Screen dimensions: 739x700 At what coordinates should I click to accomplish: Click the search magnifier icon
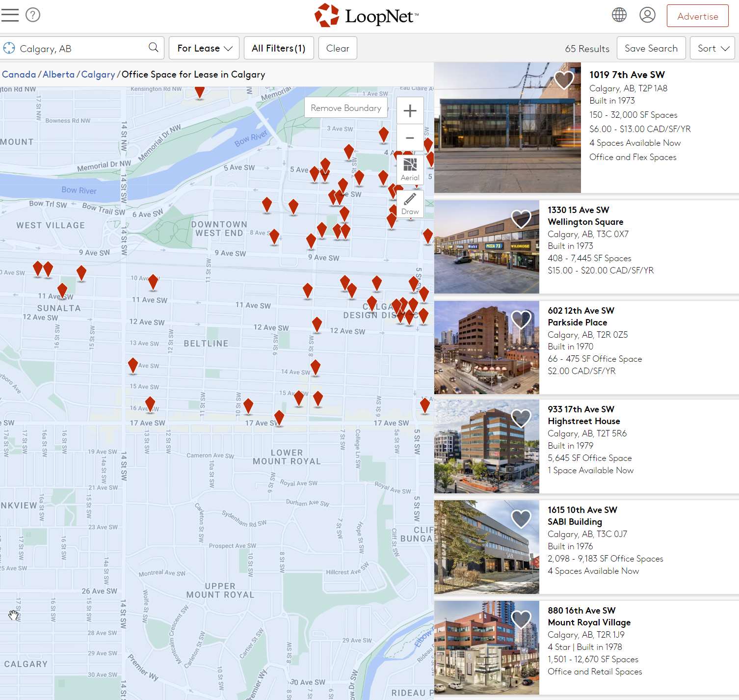point(153,48)
